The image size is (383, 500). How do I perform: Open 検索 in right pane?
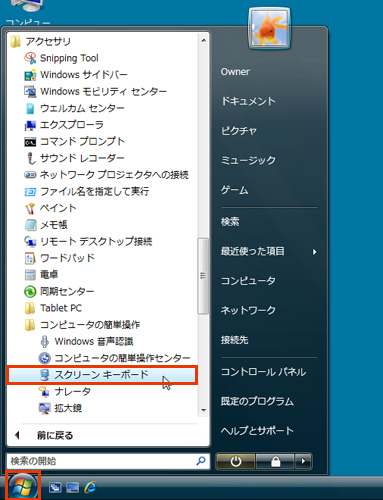point(230,221)
